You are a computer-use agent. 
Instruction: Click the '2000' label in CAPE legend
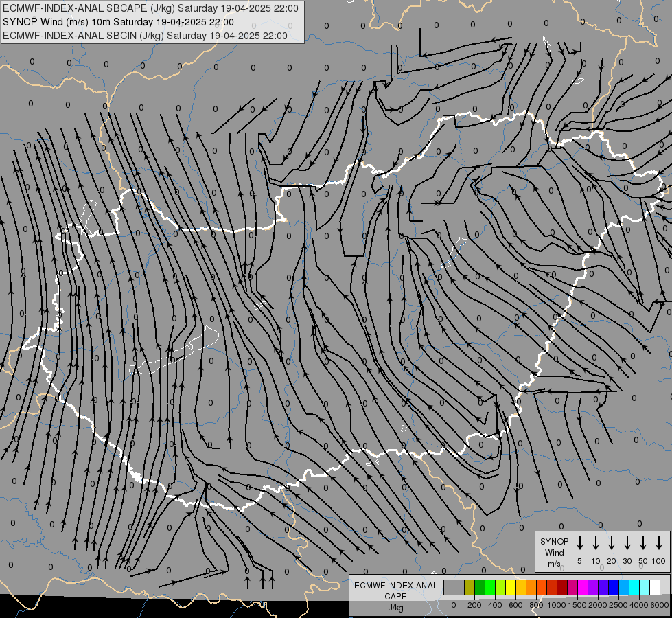598,605
